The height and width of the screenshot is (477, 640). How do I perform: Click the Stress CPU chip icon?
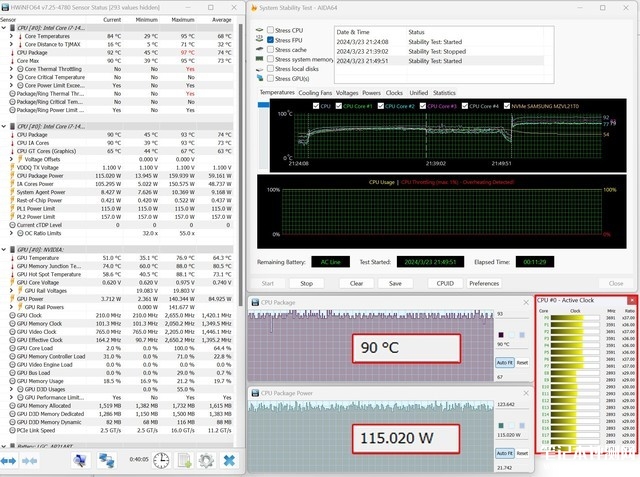click(x=260, y=30)
